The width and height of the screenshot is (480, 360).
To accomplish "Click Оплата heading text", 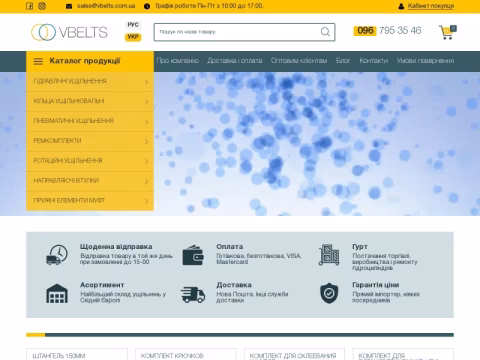I will (230, 247).
